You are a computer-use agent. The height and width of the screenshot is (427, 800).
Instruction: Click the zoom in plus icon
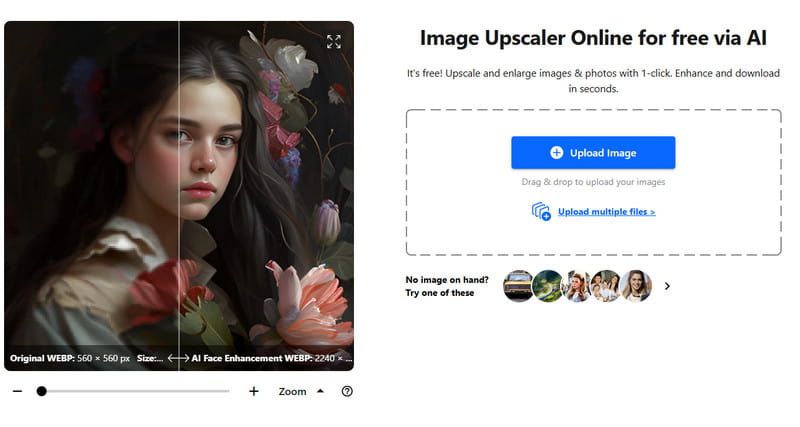(x=254, y=391)
